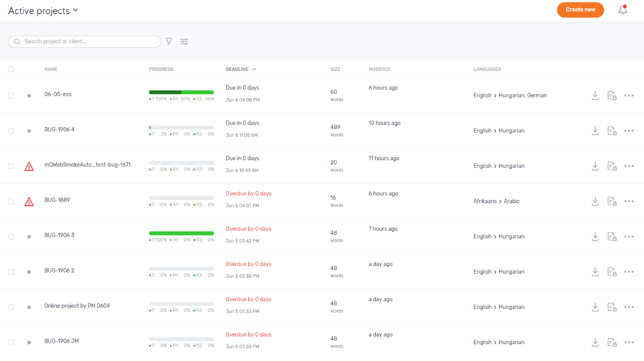Click the red warning icon on mQWebSmokeAuto_test-bug-1671

(x=29, y=166)
